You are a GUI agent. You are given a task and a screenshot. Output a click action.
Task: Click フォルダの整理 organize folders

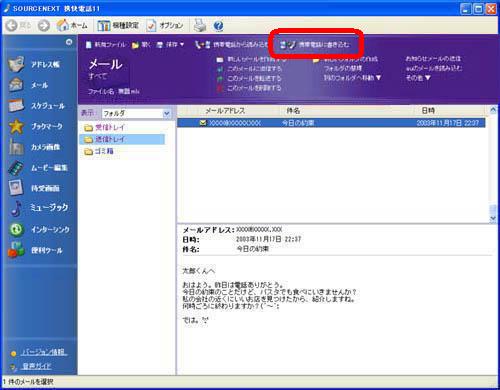click(343, 69)
